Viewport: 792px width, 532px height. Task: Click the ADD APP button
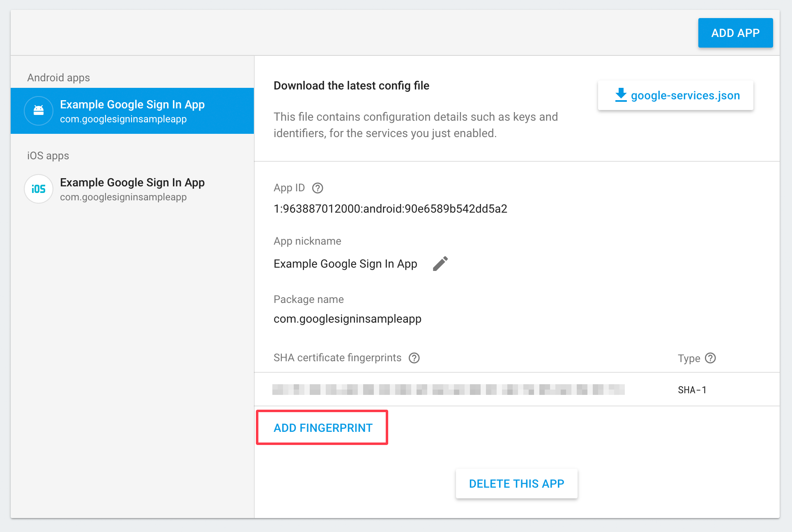point(735,33)
